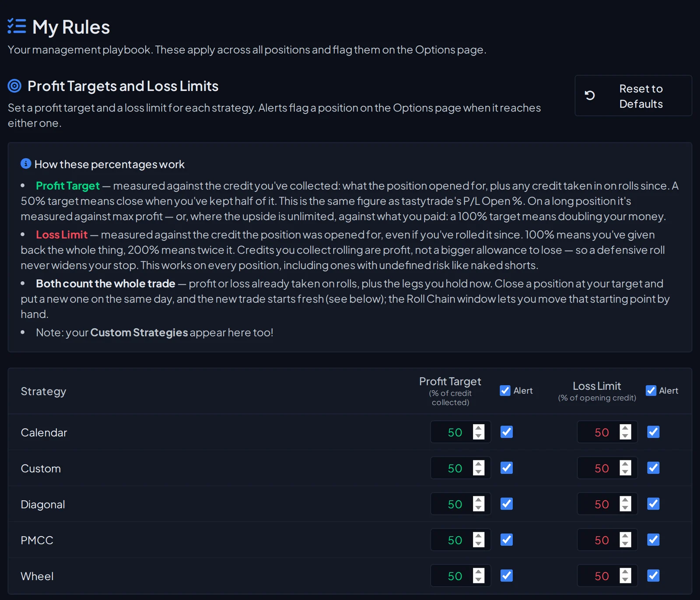This screenshot has height=600, width=700.
Task: Adjust Wheel loss limit with stepper arrows
Action: point(625,575)
